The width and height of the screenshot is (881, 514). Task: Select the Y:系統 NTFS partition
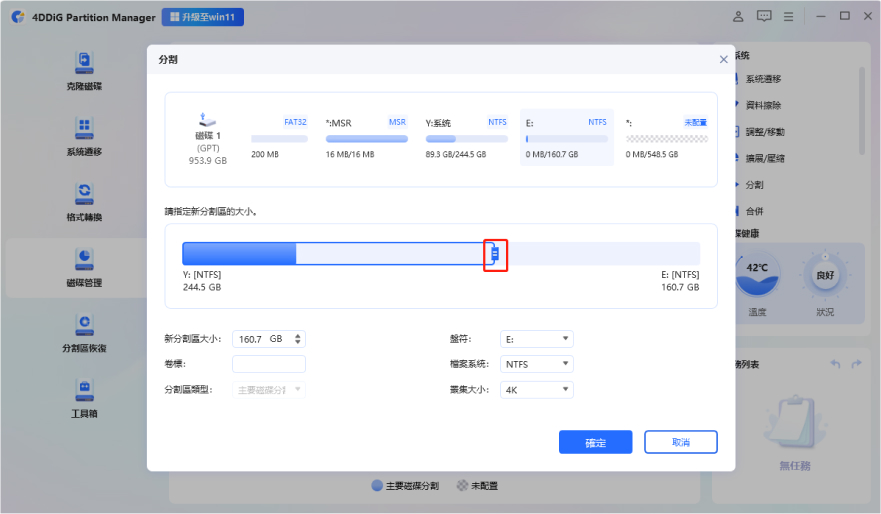pos(466,138)
